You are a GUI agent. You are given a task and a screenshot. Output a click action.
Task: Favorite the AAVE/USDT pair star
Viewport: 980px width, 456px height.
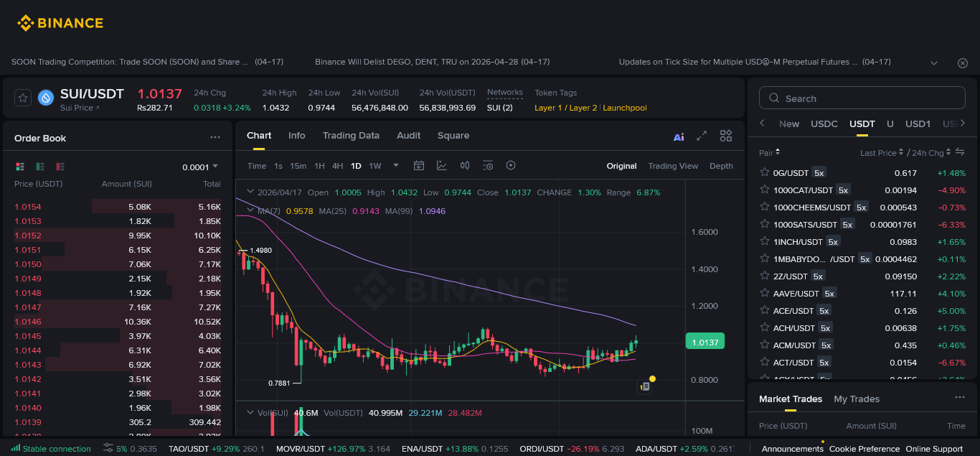[x=764, y=294]
